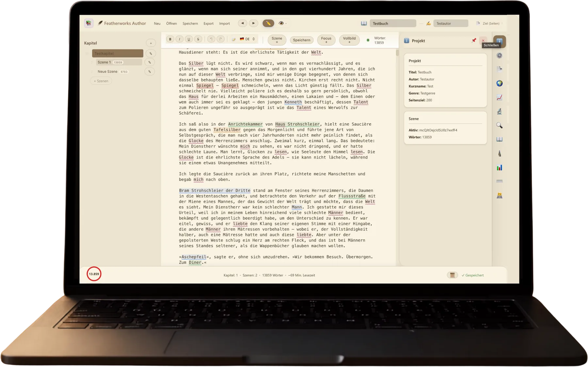The width and height of the screenshot is (588, 367).
Task: Select Szene 1 in chapter list
Action: tap(119, 62)
